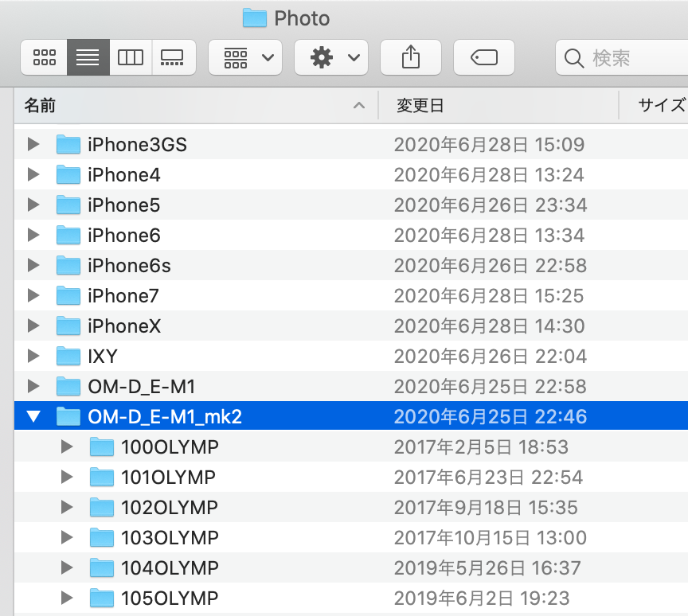Image resolution: width=688 pixels, height=616 pixels.
Task: Click the name text IXY
Action: point(103,357)
